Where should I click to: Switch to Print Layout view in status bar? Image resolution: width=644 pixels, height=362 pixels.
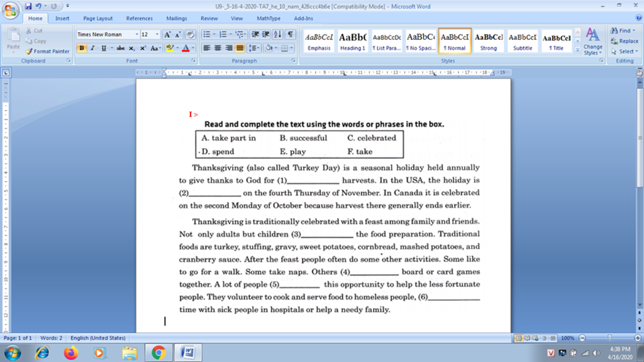[x=518, y=338]
